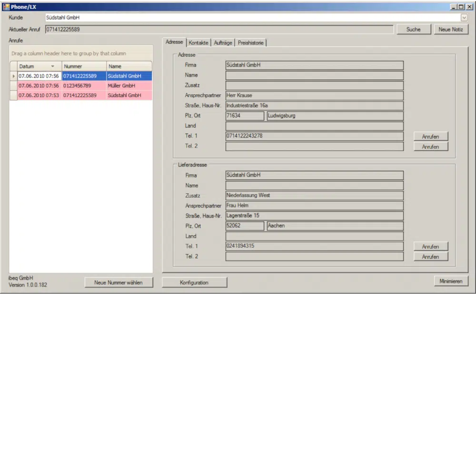Click the Phone/LX application icon in title bar
This screenshot has height=476, width=476.
pyautogui.click(x=7, y=7)
